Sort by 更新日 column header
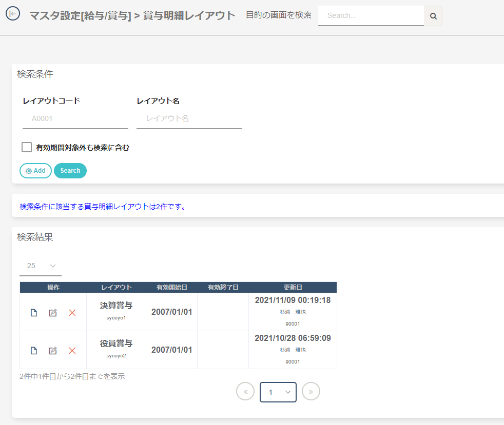The height and width of the screenshot is (425, 504). pyautogui.click(x=293, y=288)
